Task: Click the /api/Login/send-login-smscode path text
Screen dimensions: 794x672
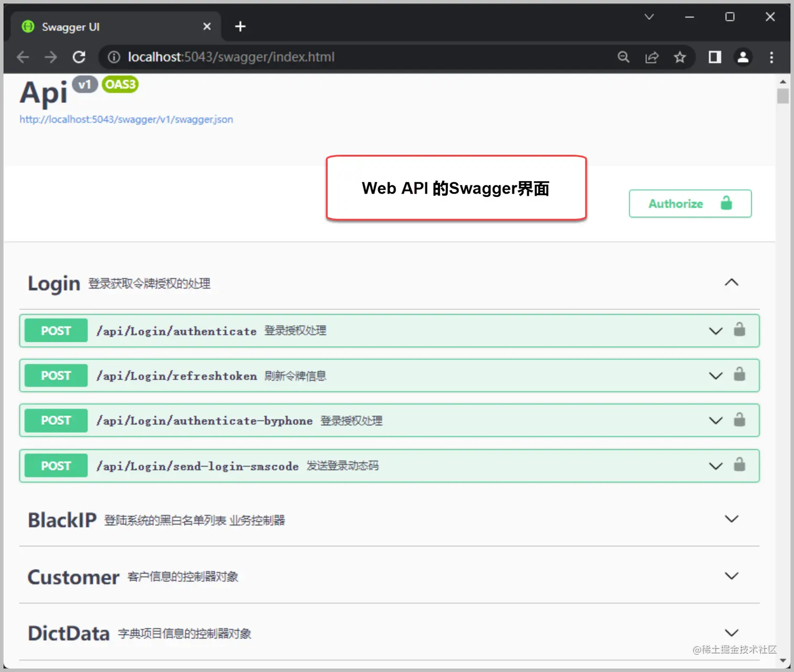Action: click(x=197, y=466)
